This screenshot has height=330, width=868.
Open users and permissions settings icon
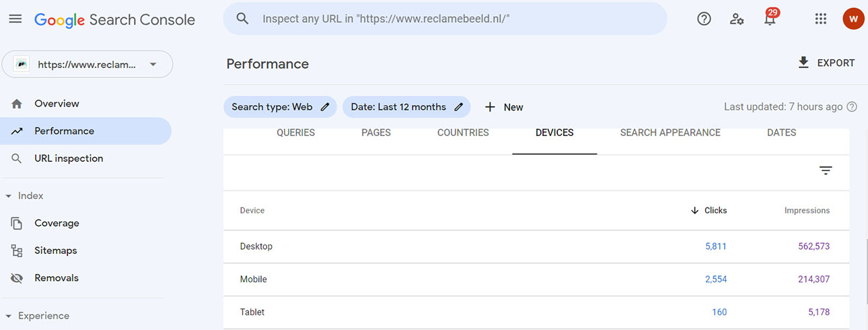coord(737,19)
